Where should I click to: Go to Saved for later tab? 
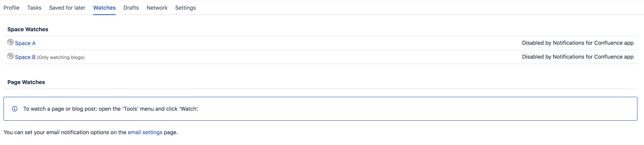(67, 8)
